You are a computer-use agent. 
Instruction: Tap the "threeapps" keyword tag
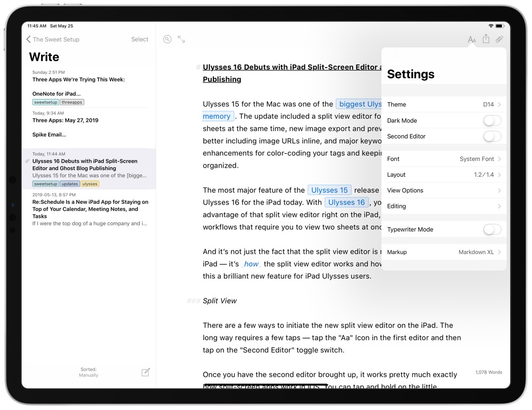click(x=72, y=102)
